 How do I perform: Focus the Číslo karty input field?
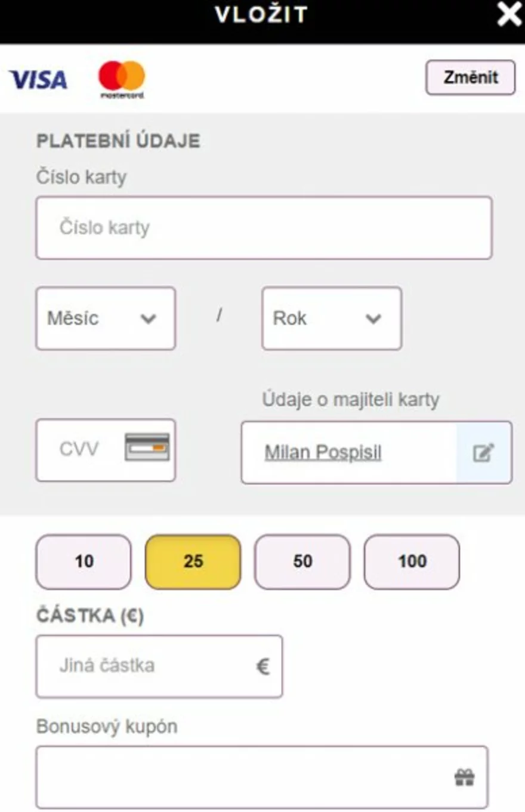[x=264, y=228]
